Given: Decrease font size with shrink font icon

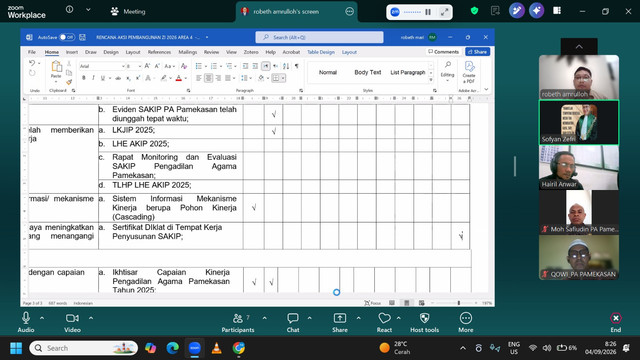Looking at the screenshot, I should (157, 66).
